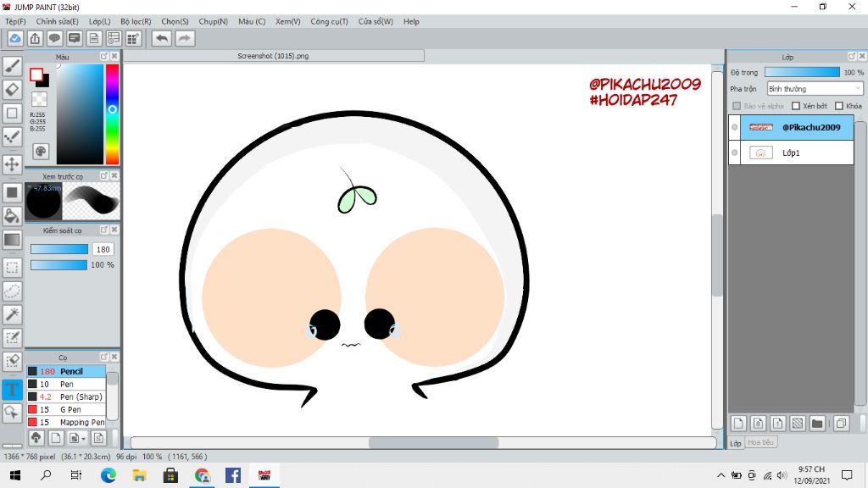Add a new halftone layer
The image size is (868, 488).
coord(797,424)
